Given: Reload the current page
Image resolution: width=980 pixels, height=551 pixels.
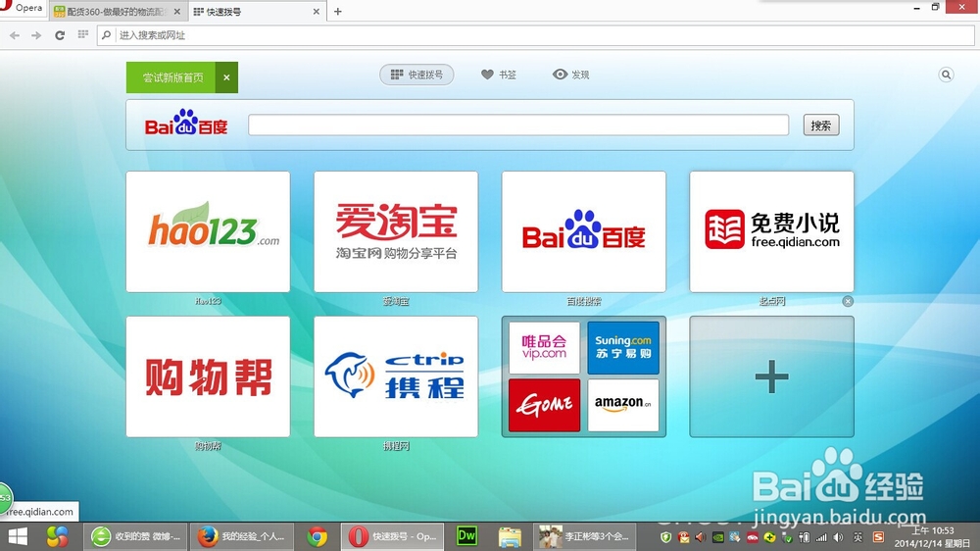Looking at the screenshot, I should (60, 35).
